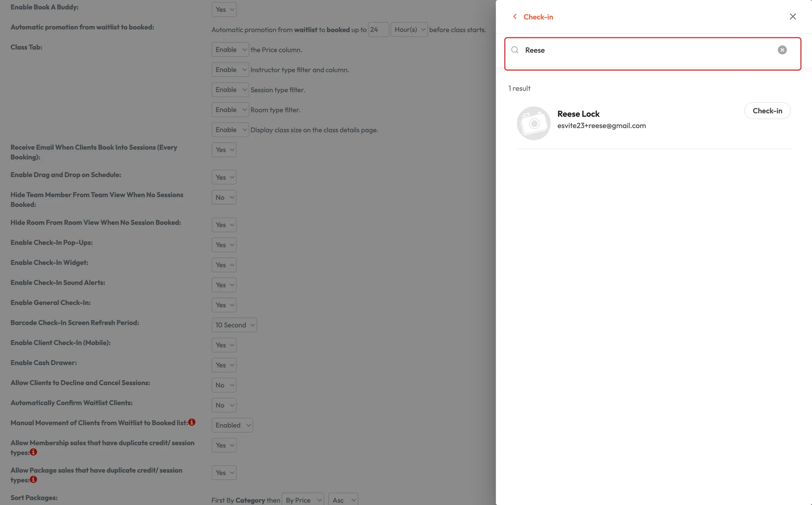Open Manual Movement Enabled dropdown

coord(232,425)
